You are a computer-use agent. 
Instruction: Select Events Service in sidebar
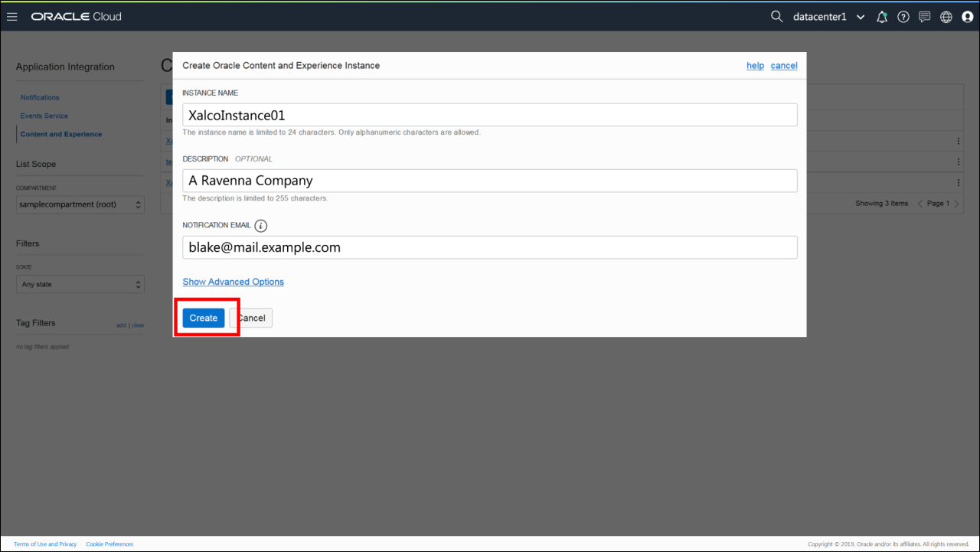(44, 116)
